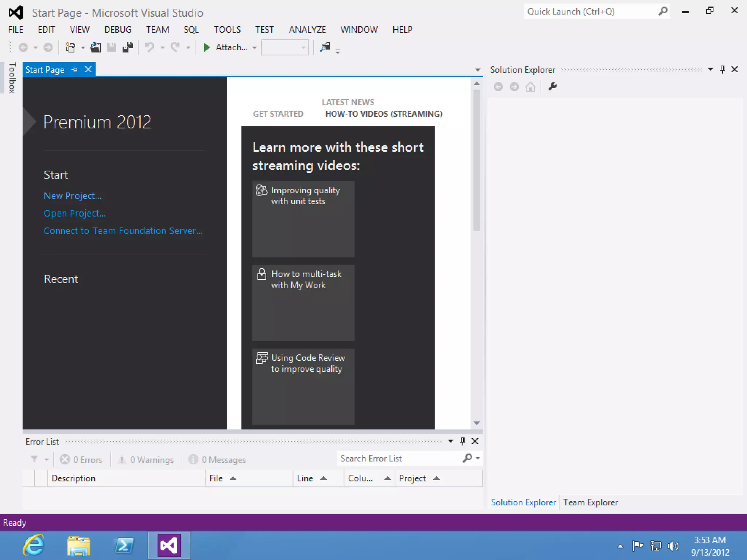This screenshot has height=560, width=747.
Task: Toggle the 0 Errors filter
Action: click(x=81, y=460)
